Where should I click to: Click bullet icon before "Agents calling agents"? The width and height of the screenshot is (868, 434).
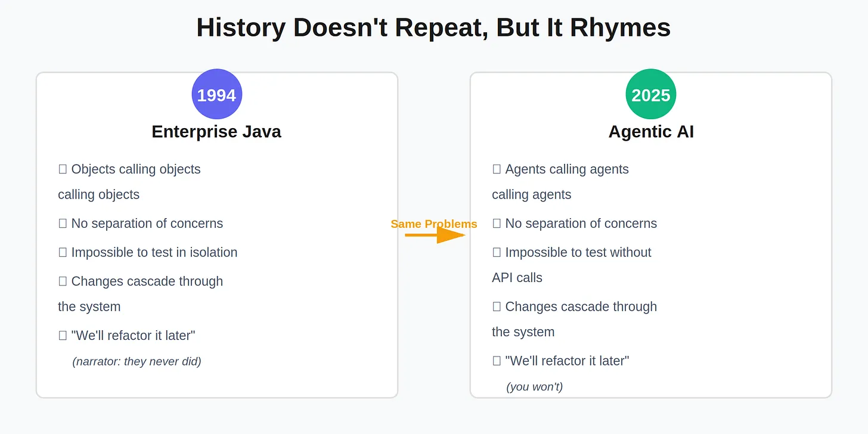coord(497,169)
